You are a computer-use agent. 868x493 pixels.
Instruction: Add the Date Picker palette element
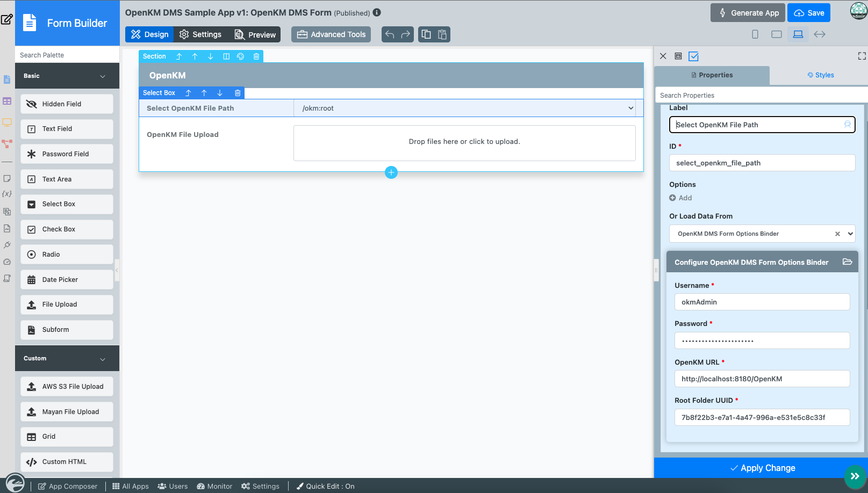[67, 280]
